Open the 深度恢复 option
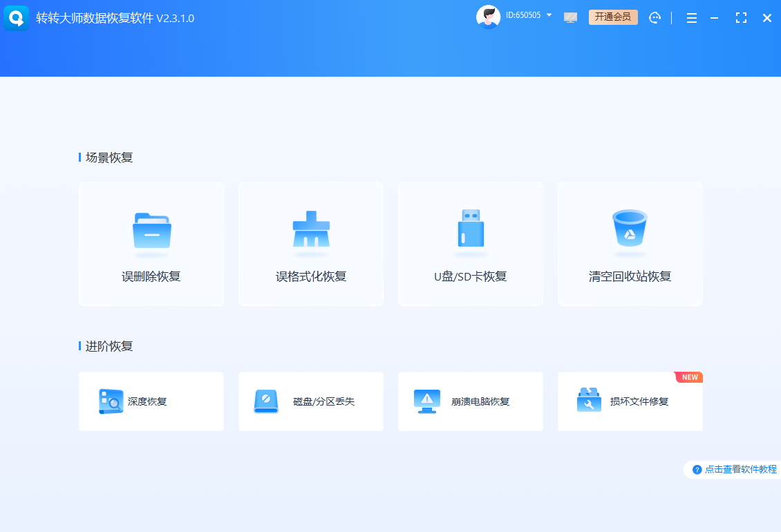This screenshot has width=781, height=532. pyautogui.click(x=151, y=401)
